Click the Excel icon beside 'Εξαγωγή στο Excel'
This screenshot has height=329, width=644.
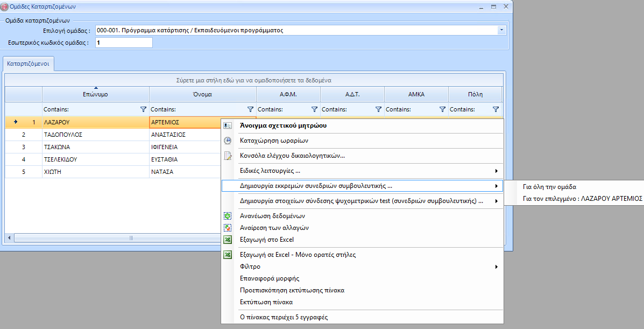click(228, 240)
